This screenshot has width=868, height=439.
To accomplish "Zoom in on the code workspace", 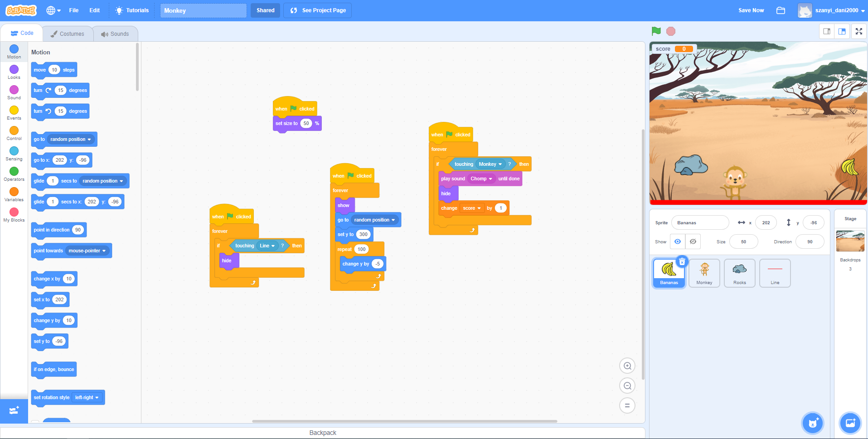I will [x=627, y=366].
